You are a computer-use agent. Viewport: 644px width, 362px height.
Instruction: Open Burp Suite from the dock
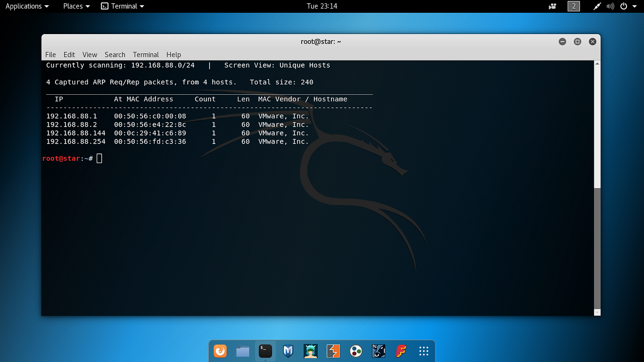(x=333, y=351)
